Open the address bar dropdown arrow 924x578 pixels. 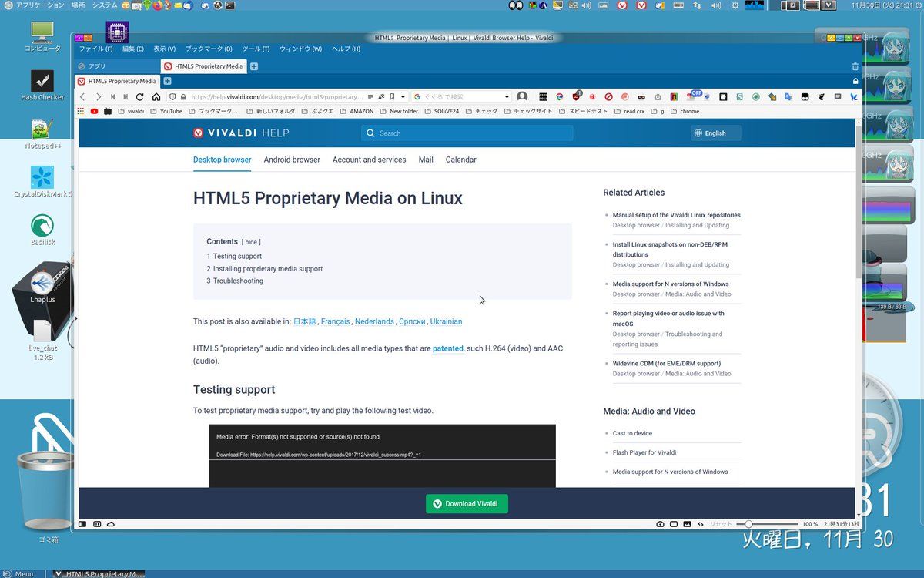pyautogui.click(x=403, y=97)
